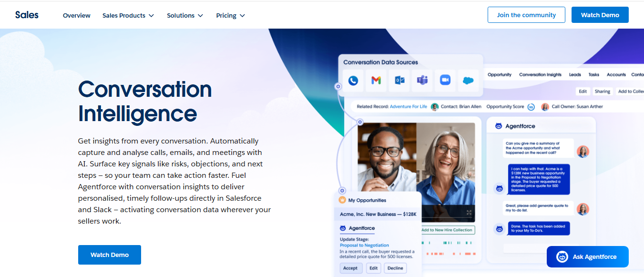Switch to the Conversation Insights tab

click(x=540, y=74)
